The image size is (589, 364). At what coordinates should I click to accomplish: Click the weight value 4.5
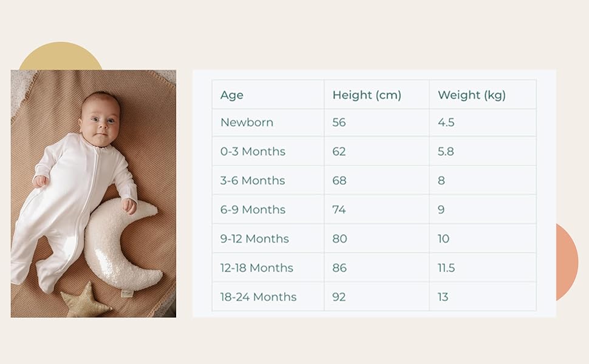(446, 123)
